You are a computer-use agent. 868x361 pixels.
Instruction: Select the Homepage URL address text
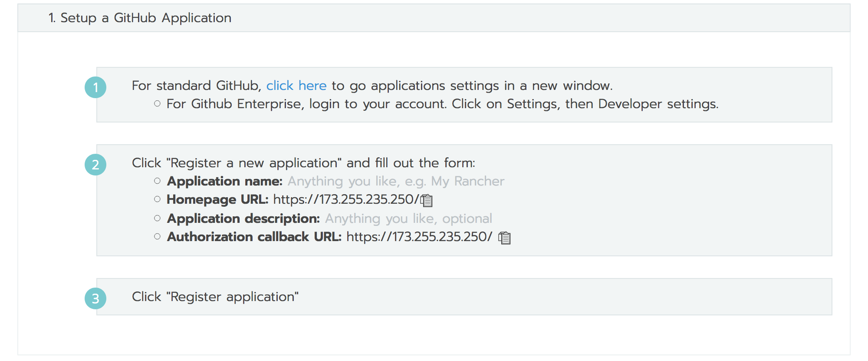(346, 199)
